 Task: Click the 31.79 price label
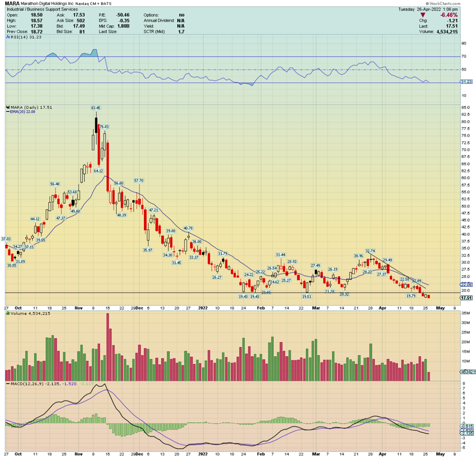pos(223,254)
